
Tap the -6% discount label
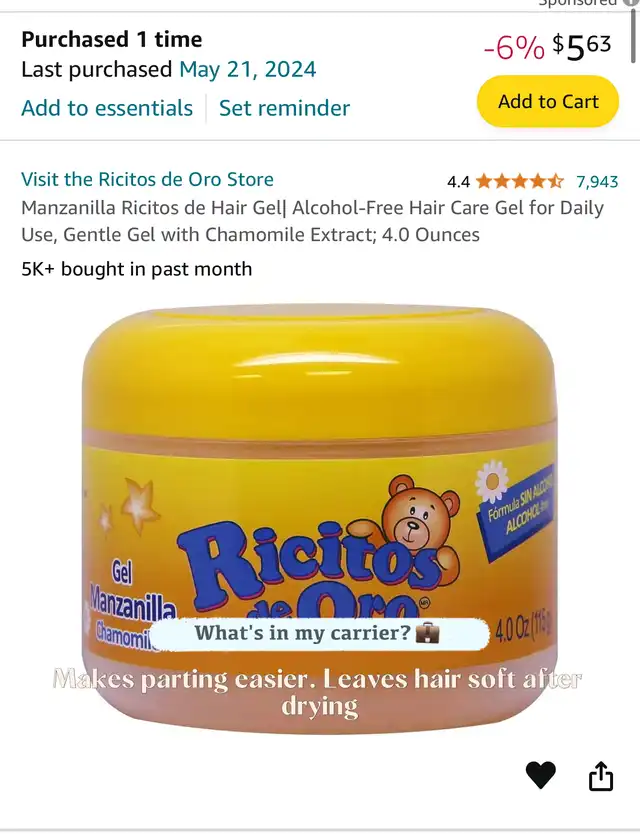(514, 48)
